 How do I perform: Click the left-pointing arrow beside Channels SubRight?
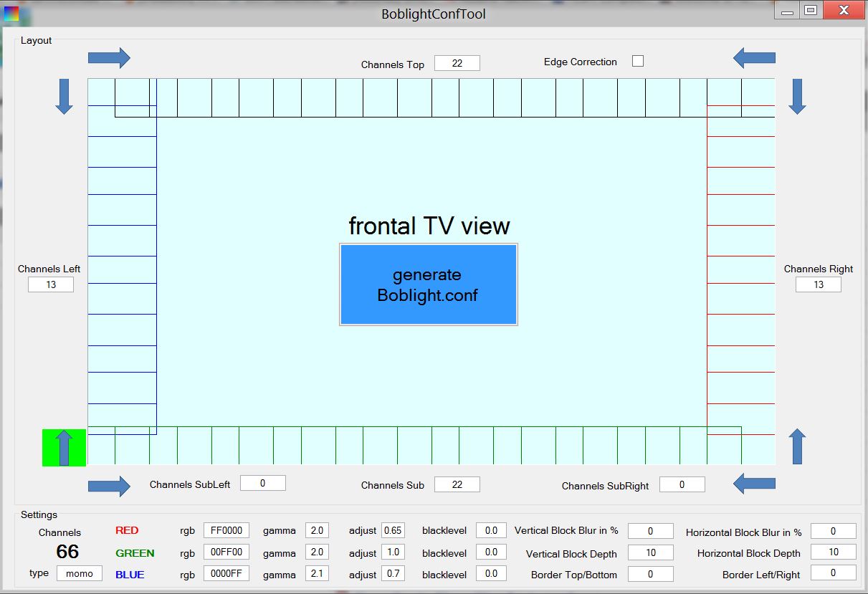754,484
